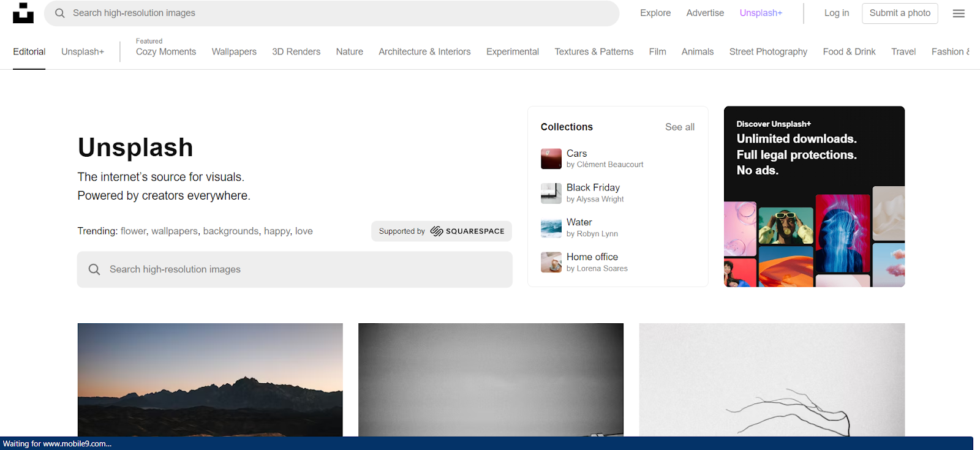
Task: Open the mountain sunset photo
Action: coord(210,380)
